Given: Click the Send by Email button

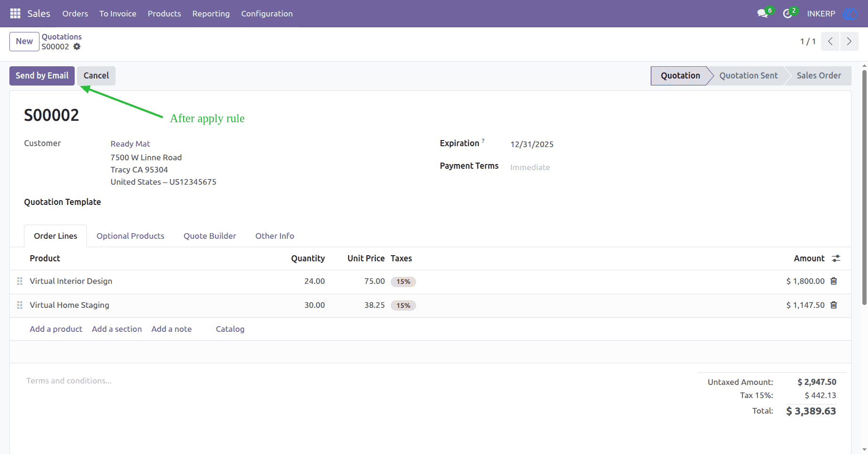Looking at the screenshot, I should click(42, 76).
